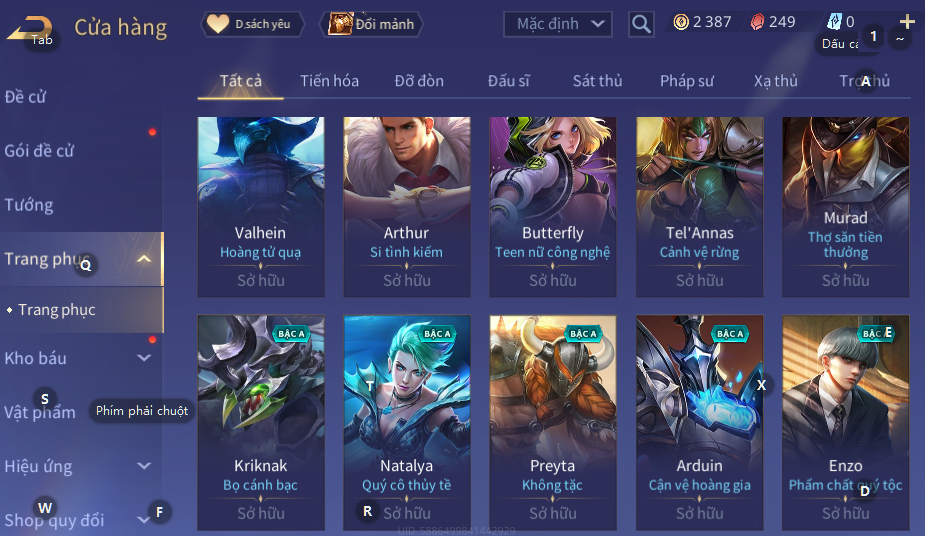Image resolution: width=925 pixels, height=536 pixels.
Task: Switch to the Sát thủ tab
Action: tap(597, 81)
